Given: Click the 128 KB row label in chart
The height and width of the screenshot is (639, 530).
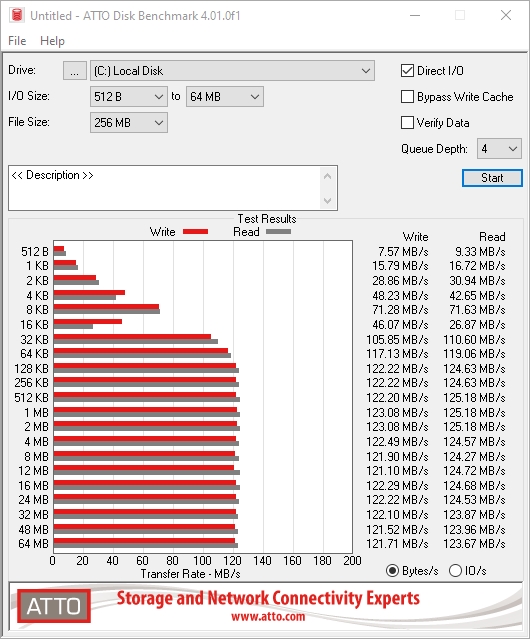Looking at the screenshot, I should coord(32,368).
